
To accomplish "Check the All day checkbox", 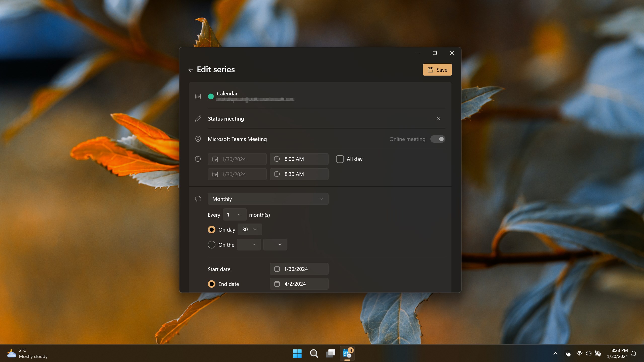I will (x=339, y=159).
